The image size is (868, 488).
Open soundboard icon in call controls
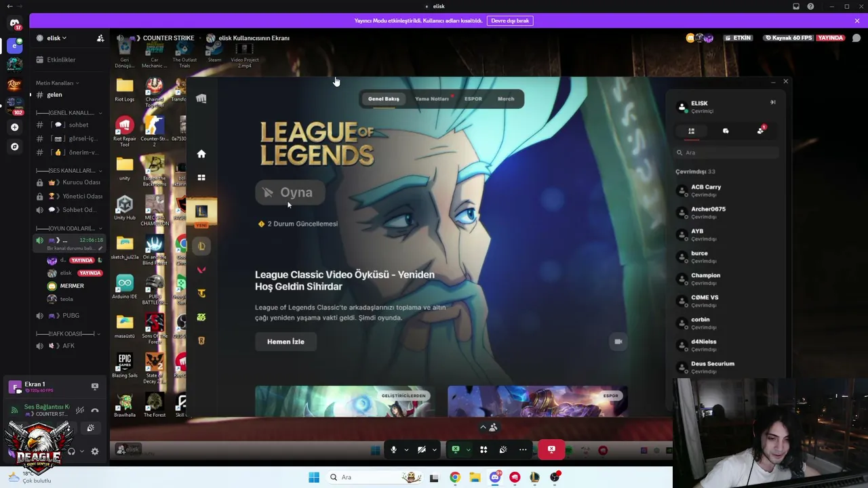(503, 449)
